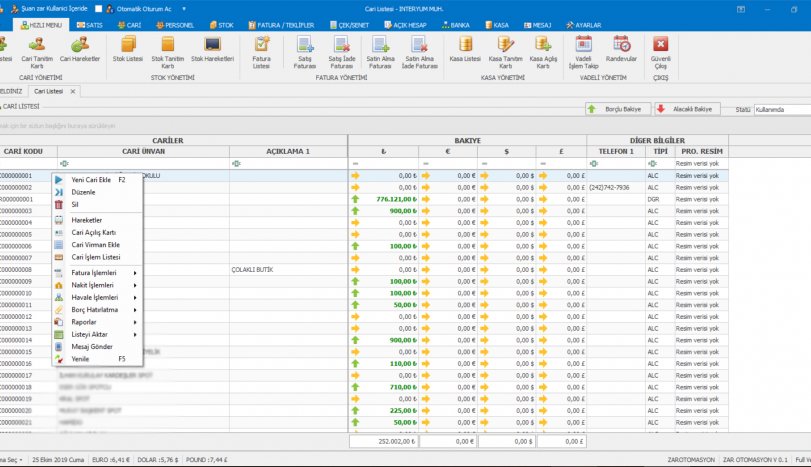Switch to AÇIK HESAP ribbon tab
Image resolution: width=811 pixels, height=467 pixels.
[405, 25]
